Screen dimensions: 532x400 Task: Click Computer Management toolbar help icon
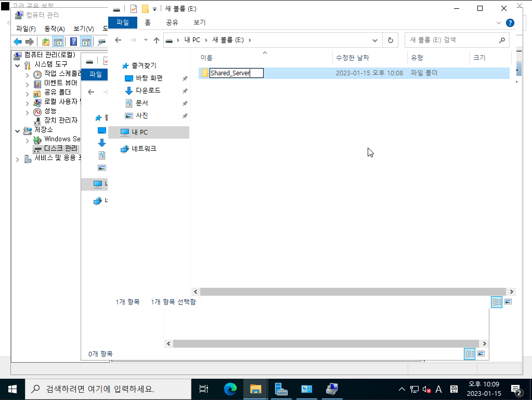point(73,42)
